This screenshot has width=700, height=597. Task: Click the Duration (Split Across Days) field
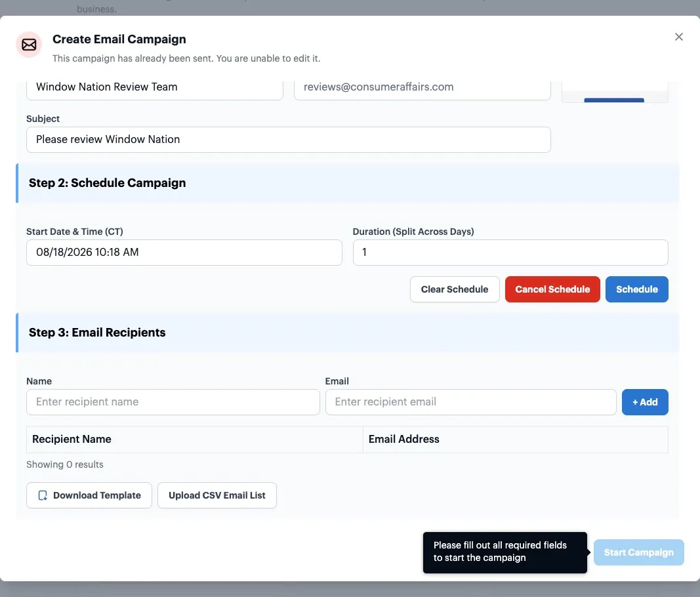[x=510, y=253]
